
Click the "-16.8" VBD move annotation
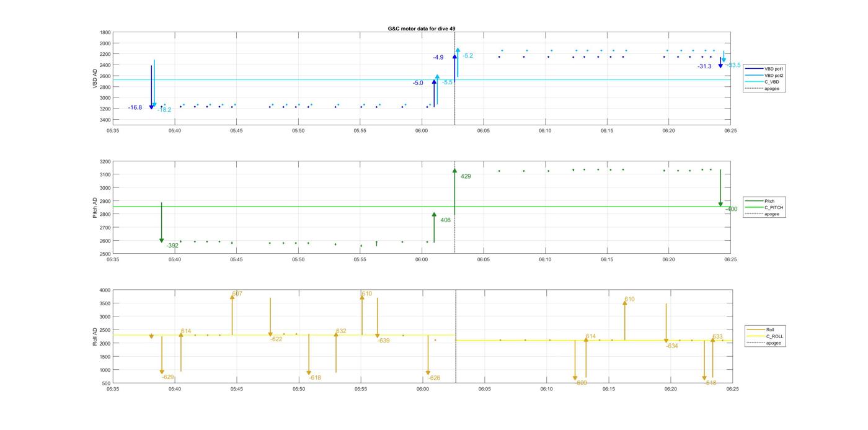(135, 107)
